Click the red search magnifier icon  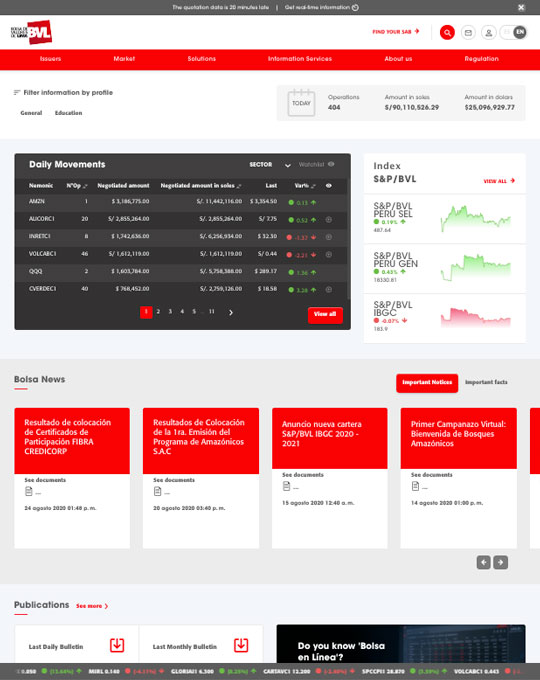[447, 33]
